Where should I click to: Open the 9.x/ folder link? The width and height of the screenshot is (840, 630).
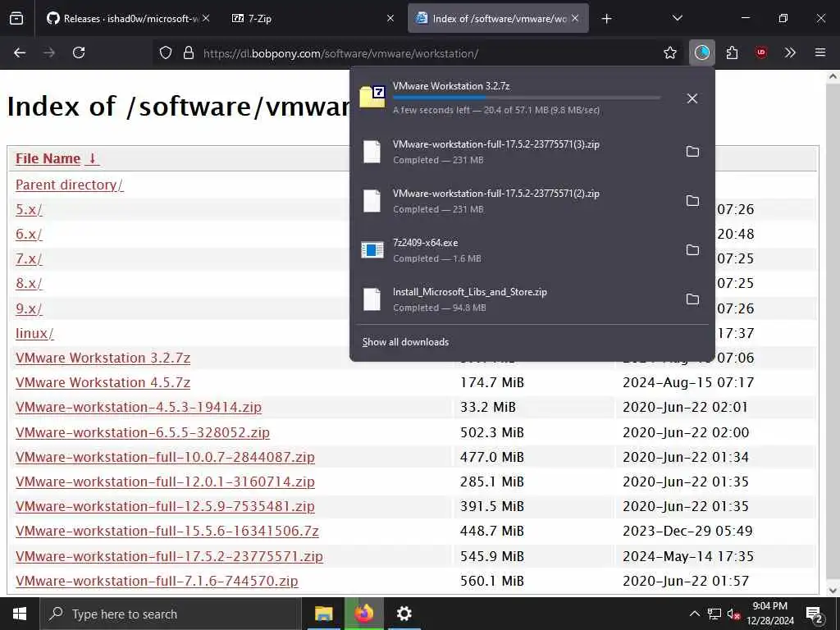click(29, 308)
